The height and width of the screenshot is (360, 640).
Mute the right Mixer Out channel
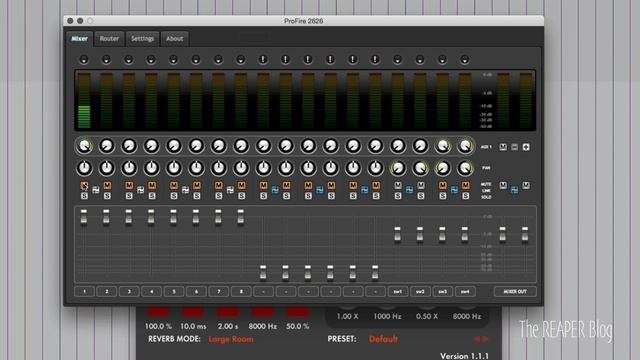526,186
